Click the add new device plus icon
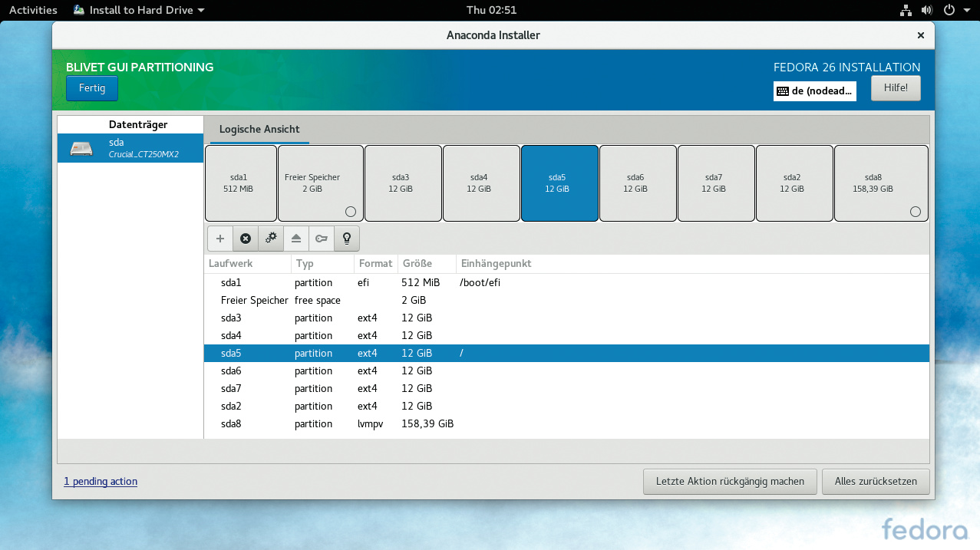Viewport: 980px width, 550px height. click(220, 239)
